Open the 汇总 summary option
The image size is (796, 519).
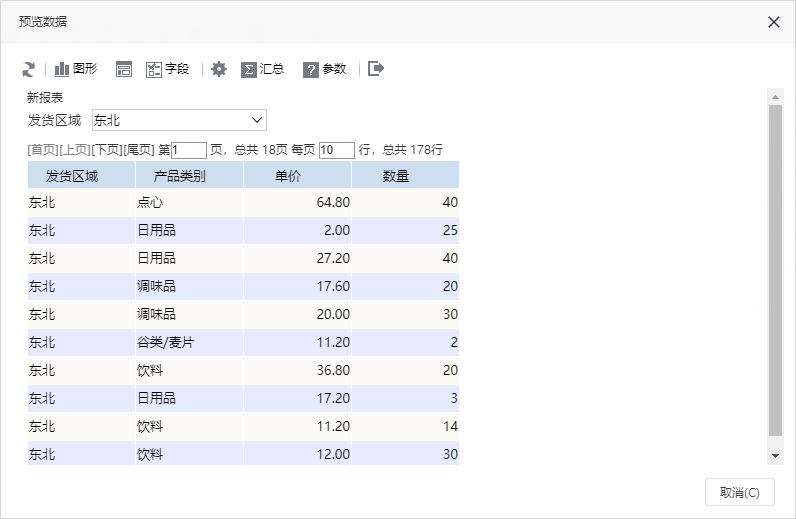coord(262,69)
